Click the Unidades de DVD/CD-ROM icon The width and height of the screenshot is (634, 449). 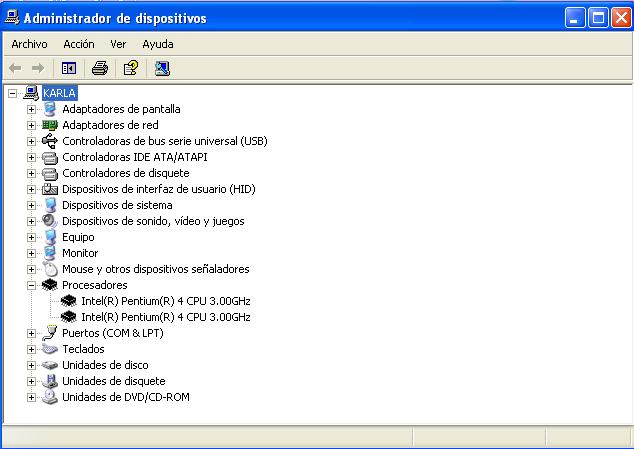tap(50, 397)
